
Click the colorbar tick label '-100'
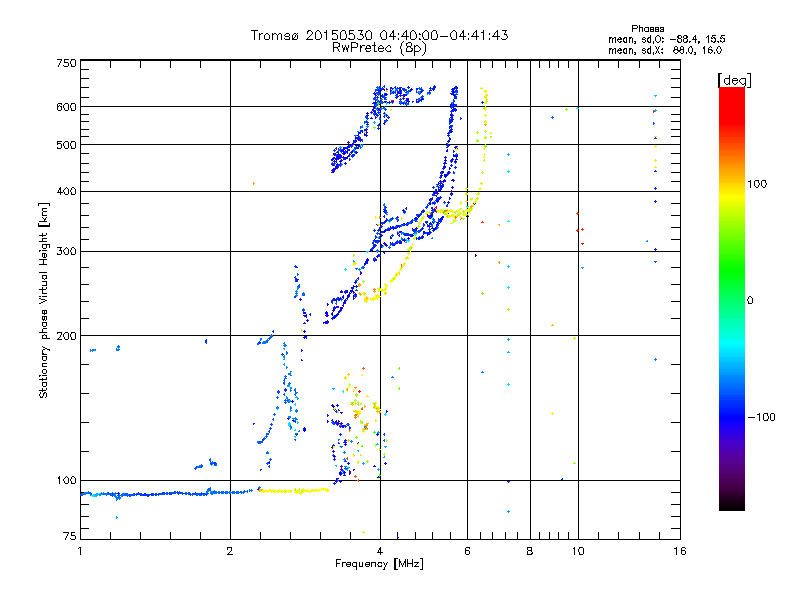[x=761, y=417]
